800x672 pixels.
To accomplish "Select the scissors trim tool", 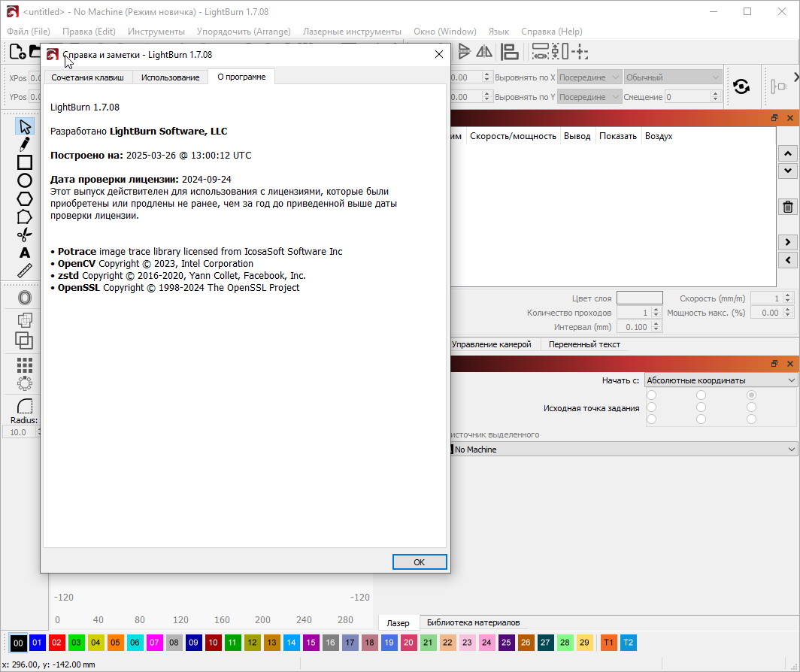I will click(x=25, y=235).
